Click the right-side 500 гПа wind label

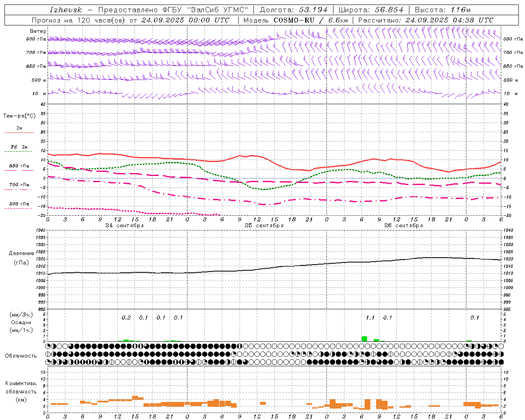click(513, 39)
